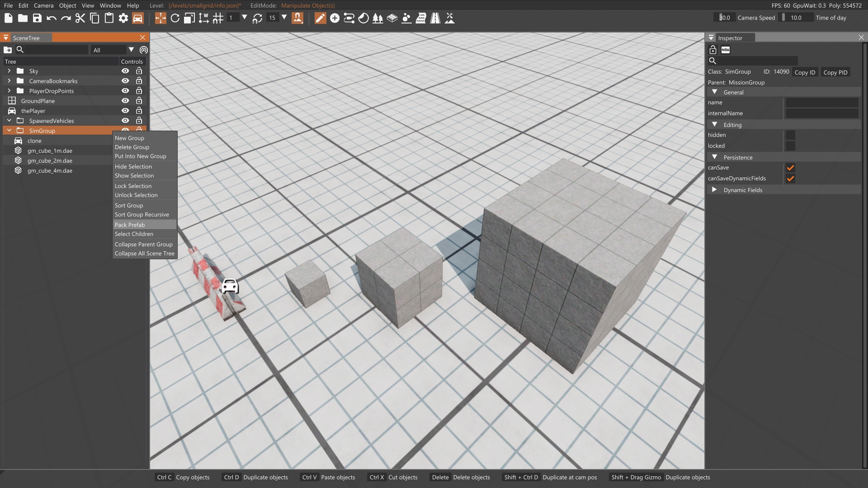Viewport: 868px width, 488px height.
Task: Open the river/water editor tool
Action: point(421,18)
